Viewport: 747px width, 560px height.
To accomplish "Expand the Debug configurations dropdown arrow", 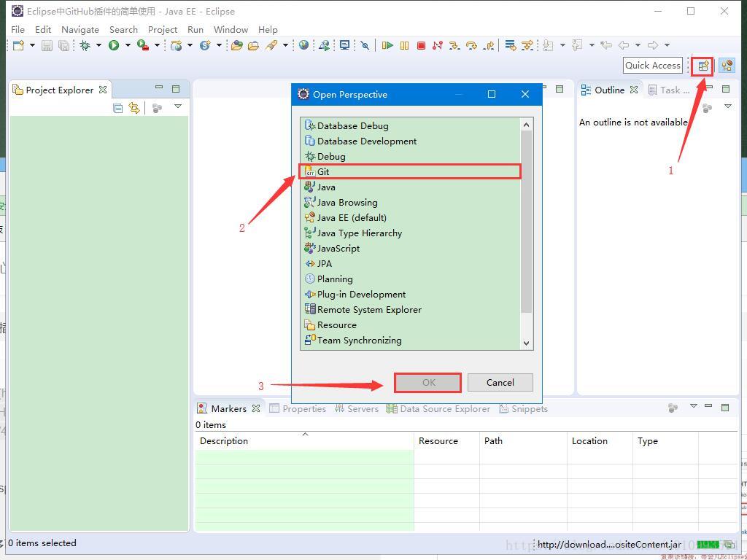I will (98, 45).
